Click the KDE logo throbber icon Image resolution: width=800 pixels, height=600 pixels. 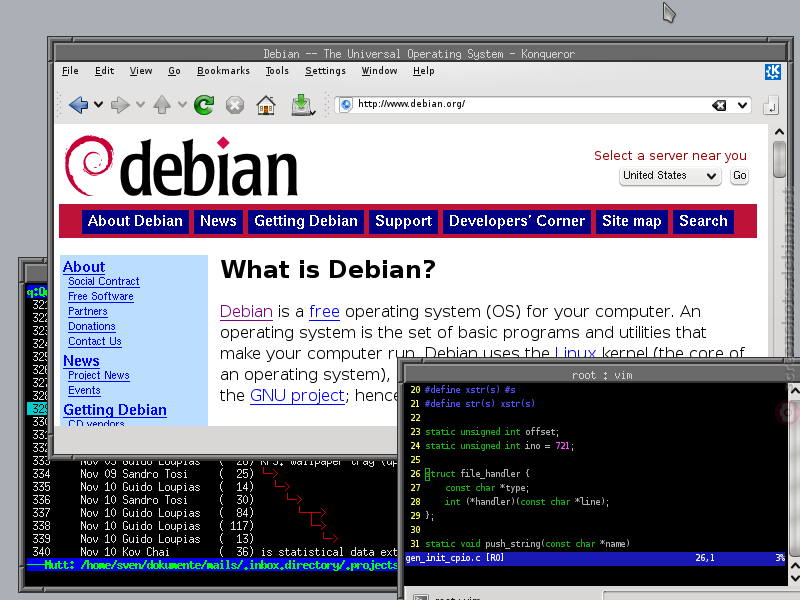772,72
